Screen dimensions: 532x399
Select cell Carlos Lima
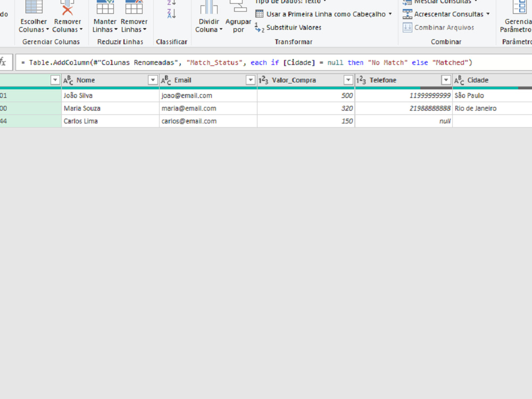tap(110, 121)
